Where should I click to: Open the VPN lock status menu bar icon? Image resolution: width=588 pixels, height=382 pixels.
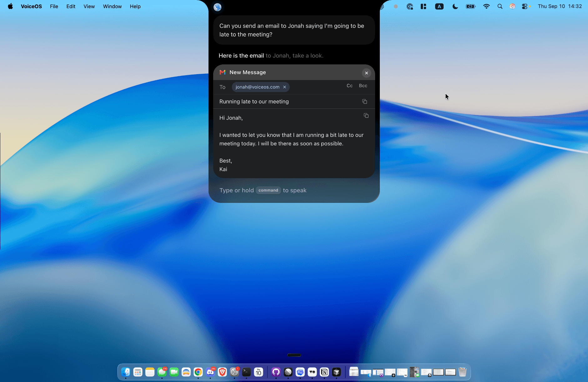point(410,6)
